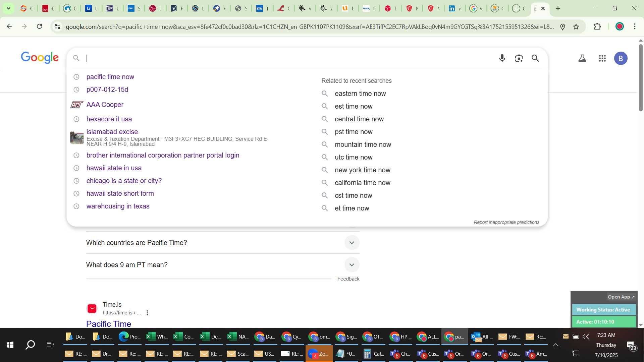Show hidden system tray icons
The image size is (644, 362).
[x=556, y=345]
